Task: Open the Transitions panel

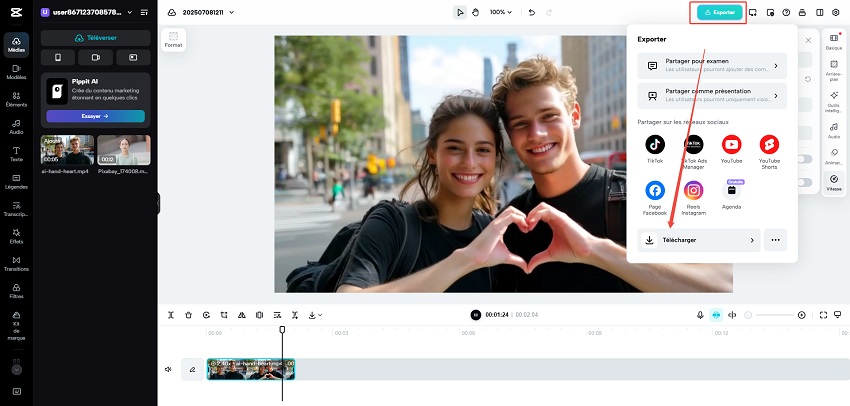Action: tap(16, 263)
